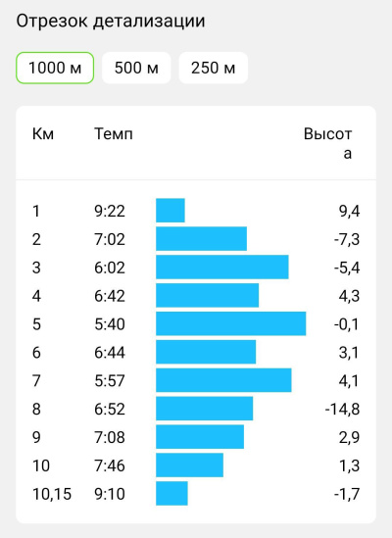Click the -14,8 elevation value
The height and width of the screenshot is (538, 392).
(x=342, y=409)
